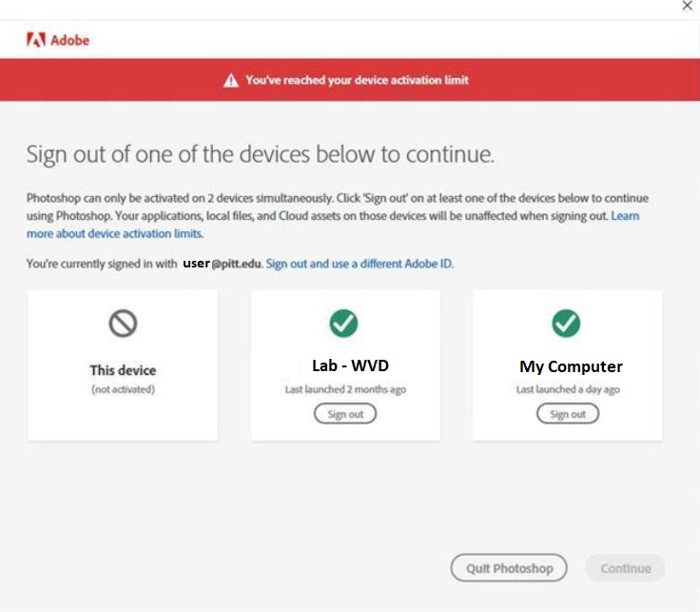Click the '(not activated)' label

[x=124, y=389]
